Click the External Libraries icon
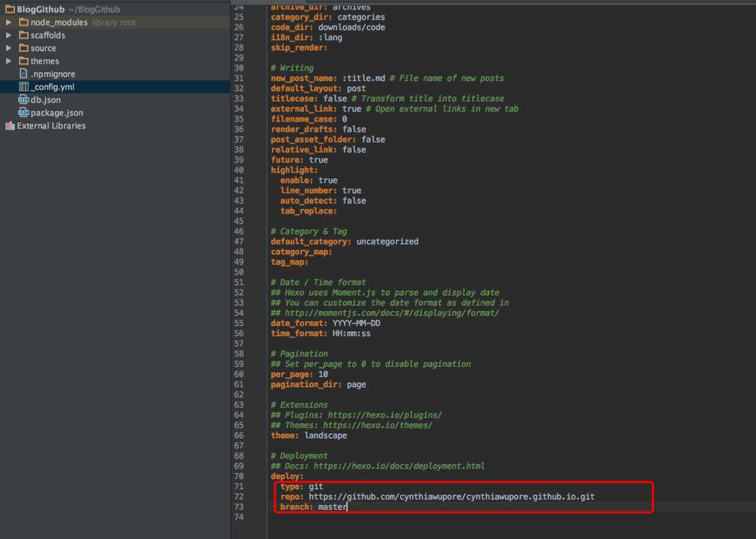Screen dimensions: 756x539 coord(10,126)
